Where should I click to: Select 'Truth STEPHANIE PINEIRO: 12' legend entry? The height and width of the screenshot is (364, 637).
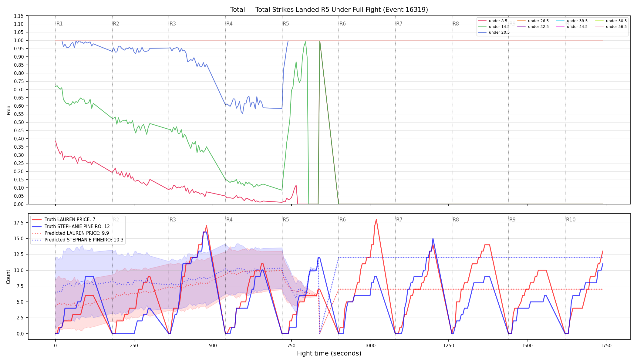coord(77,227)
